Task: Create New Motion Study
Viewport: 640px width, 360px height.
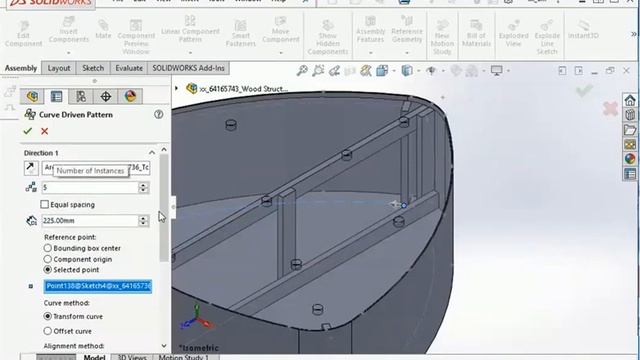Action: click(x=442, y=37)
